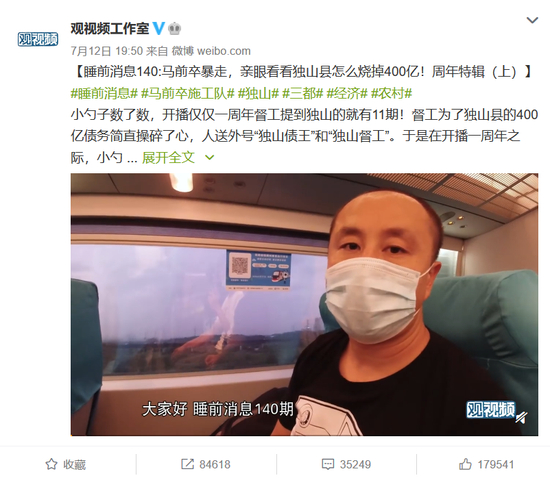Click the star favorite icon

click(51, 464)
